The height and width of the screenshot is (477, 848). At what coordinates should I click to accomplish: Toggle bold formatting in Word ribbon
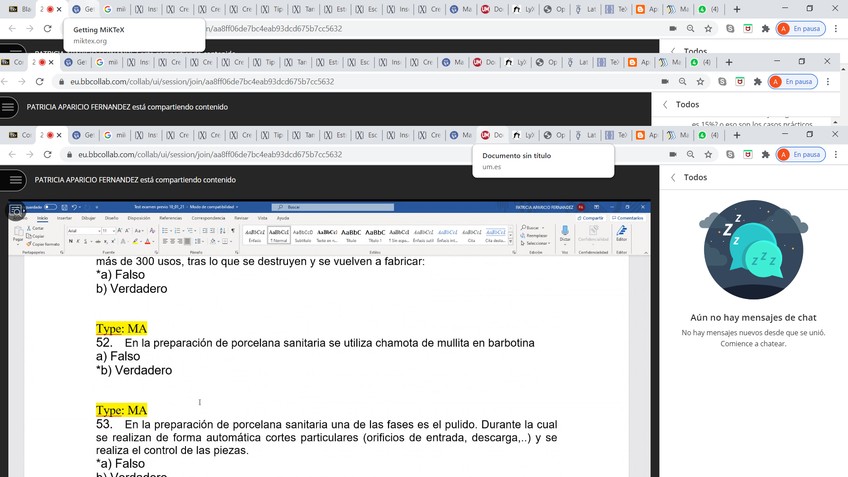point(69,241)
